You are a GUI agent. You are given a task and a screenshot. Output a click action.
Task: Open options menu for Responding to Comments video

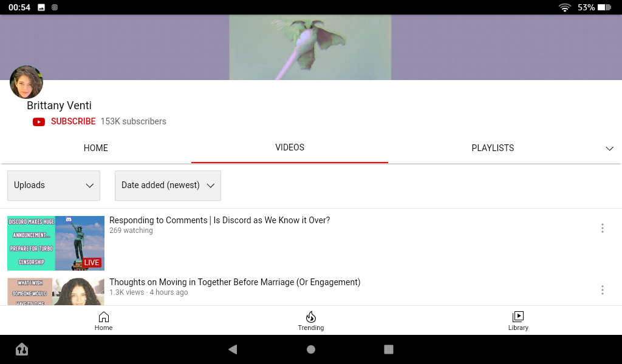point(602,228)
